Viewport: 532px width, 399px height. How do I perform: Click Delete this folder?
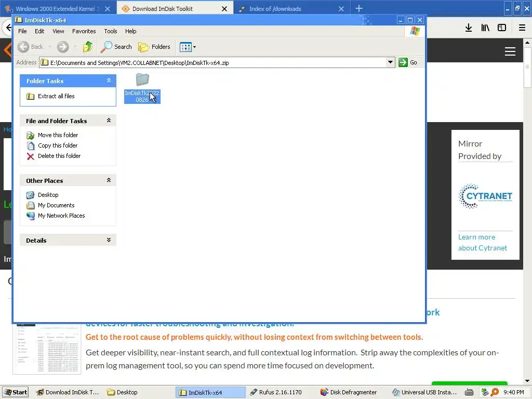click(59, 156)
